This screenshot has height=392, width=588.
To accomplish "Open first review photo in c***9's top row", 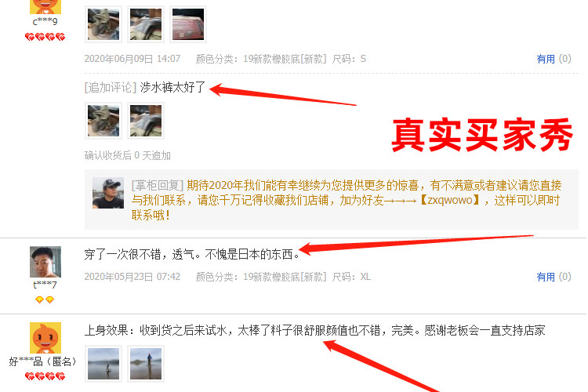I will pos(103,24).
